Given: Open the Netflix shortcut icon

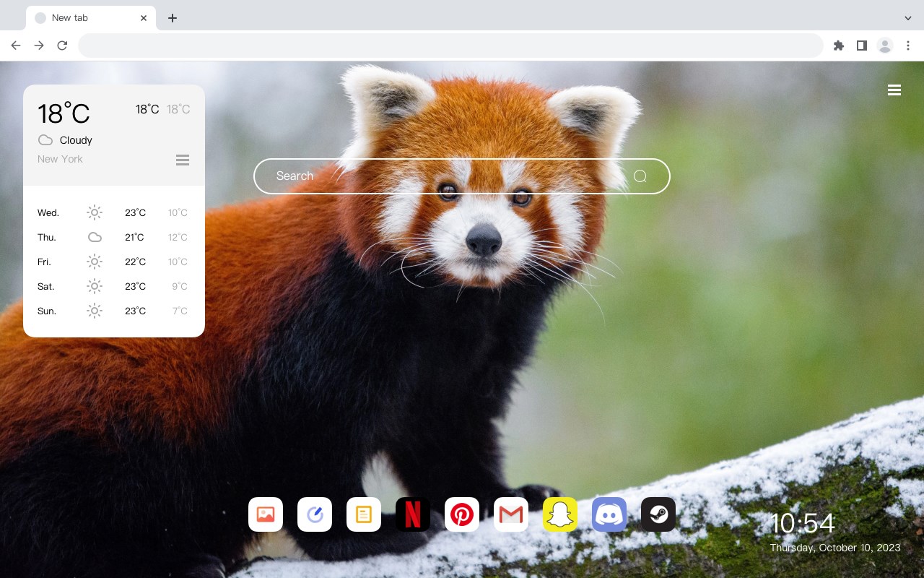Looking at the screenshot, I should [x=413, y=514].
